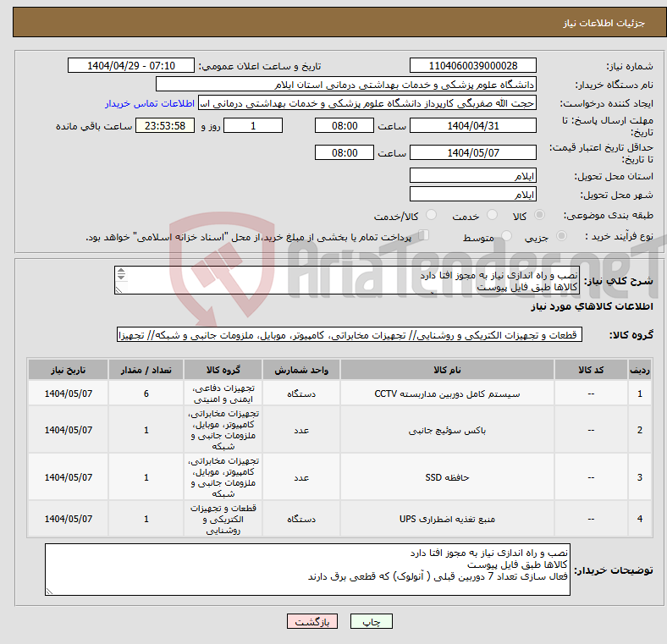The height and width of the screenshot is (644, 667).
Task: Select the کالا radio button
Action: coord(539,215)
